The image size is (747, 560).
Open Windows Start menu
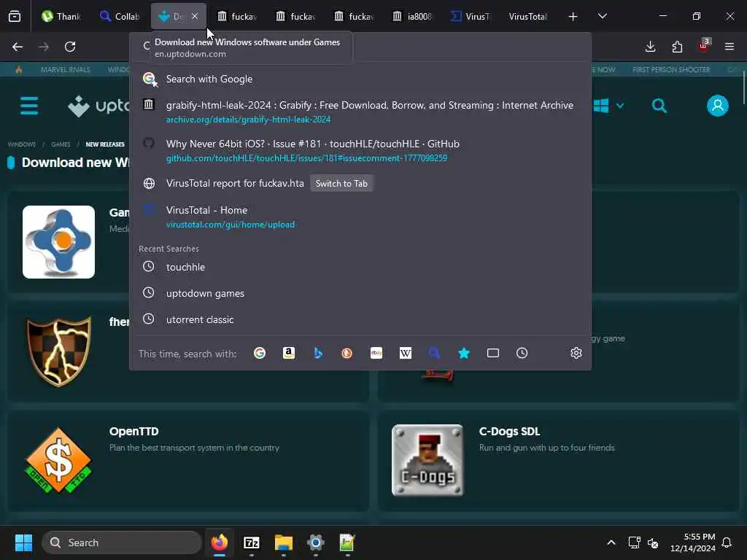coord(23,542)
